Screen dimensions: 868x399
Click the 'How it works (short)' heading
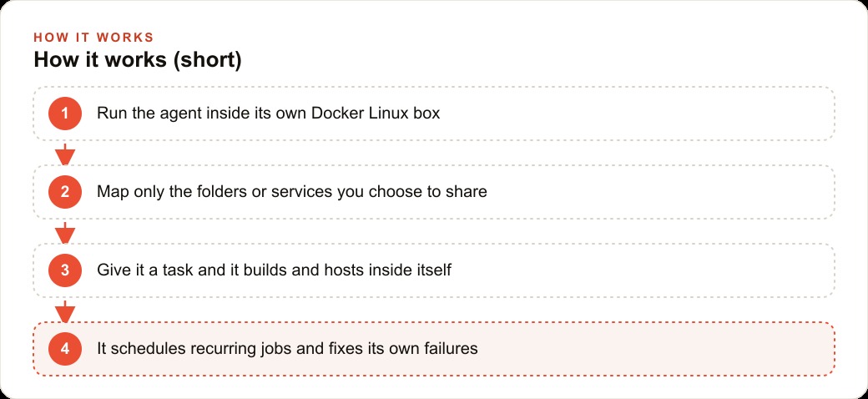(x=137, y=60)
